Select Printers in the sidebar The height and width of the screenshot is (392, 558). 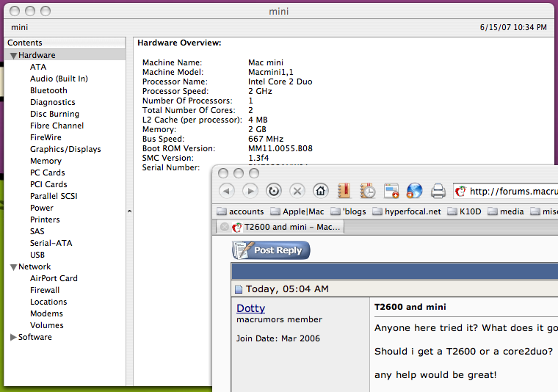click(45, 219)
